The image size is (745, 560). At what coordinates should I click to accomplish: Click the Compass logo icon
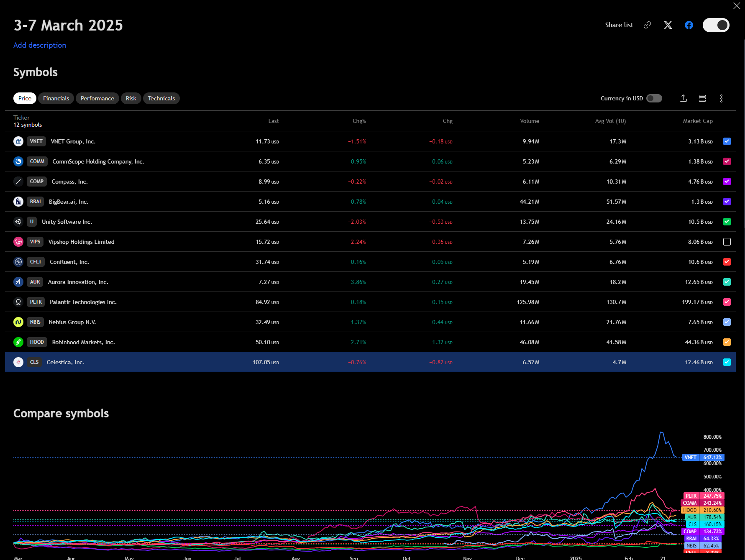pos(18,182)
